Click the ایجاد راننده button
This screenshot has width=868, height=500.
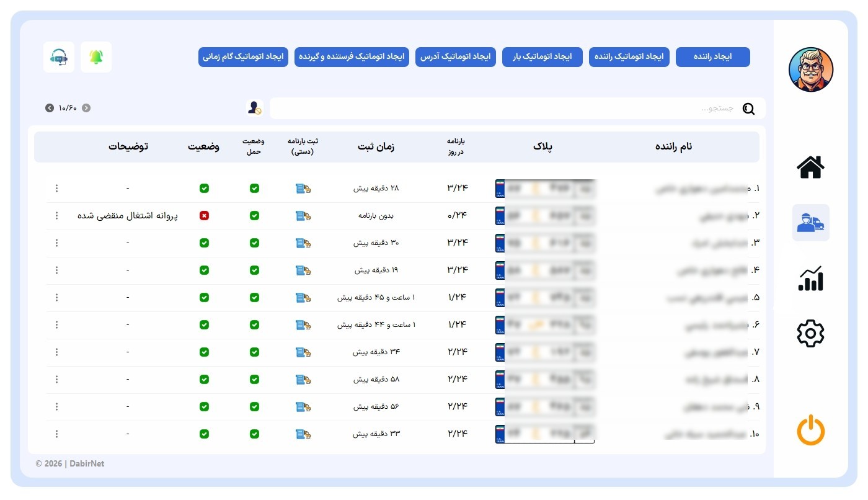[x=713, y=57]
